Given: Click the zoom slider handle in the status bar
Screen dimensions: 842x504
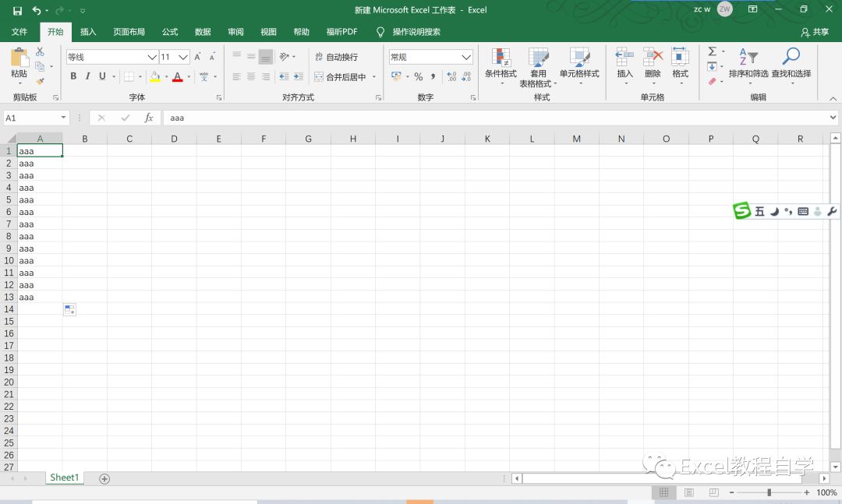Looking at the screenshot, I should pos(769,492).
